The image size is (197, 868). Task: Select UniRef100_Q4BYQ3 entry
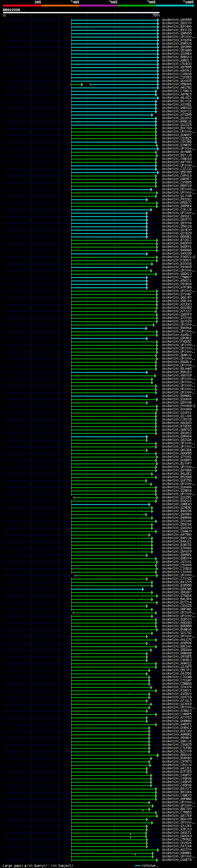177,108
